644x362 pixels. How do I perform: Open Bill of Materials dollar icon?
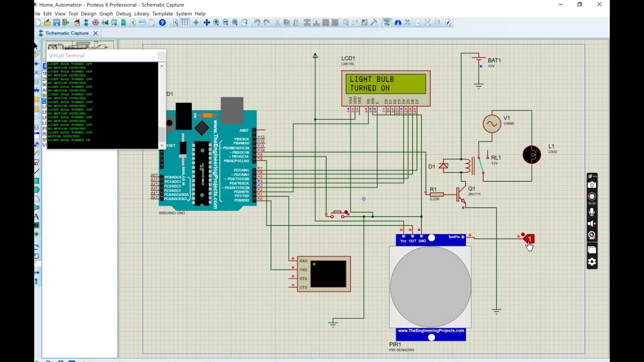[133, 23]
